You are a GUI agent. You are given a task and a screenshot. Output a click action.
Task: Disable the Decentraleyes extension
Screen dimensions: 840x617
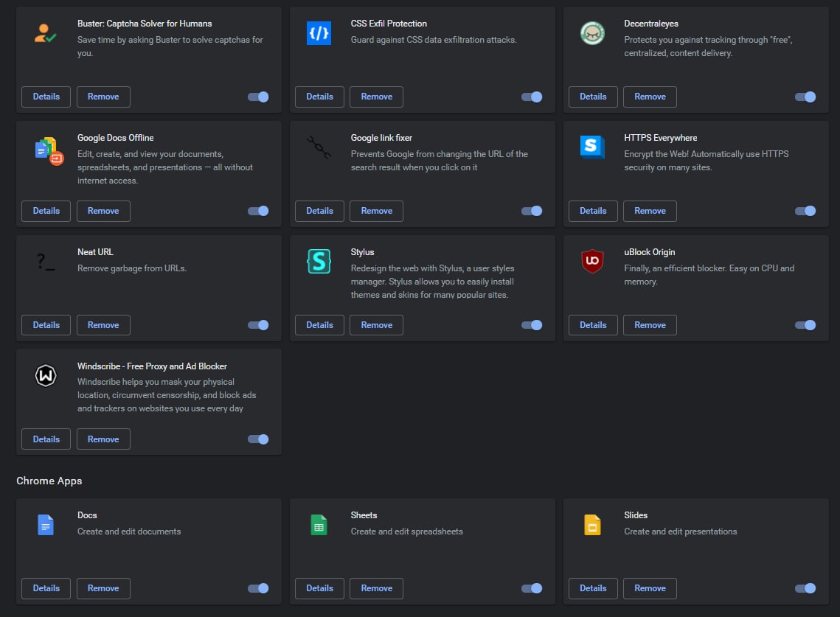click(x=805, y=97)
